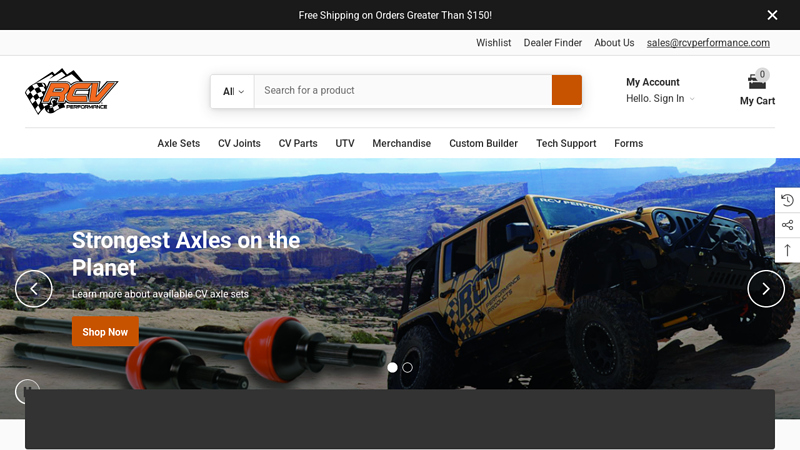Click the RCV Performance logo
This screenshot has width=800, height=450.
click(x=71, y=92)
